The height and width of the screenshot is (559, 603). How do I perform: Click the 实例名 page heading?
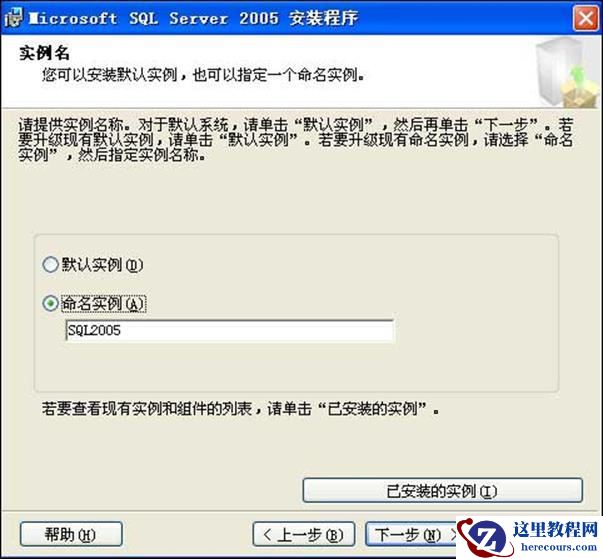point(44,53)
